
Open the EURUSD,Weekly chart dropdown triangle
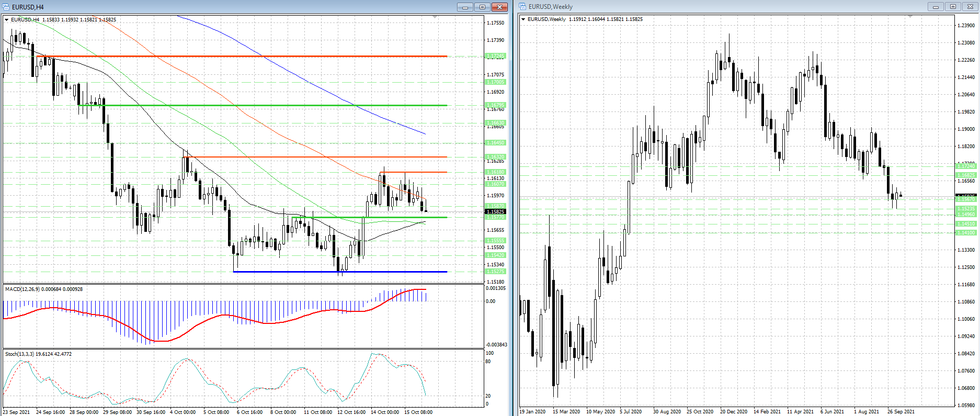[523, 19]
